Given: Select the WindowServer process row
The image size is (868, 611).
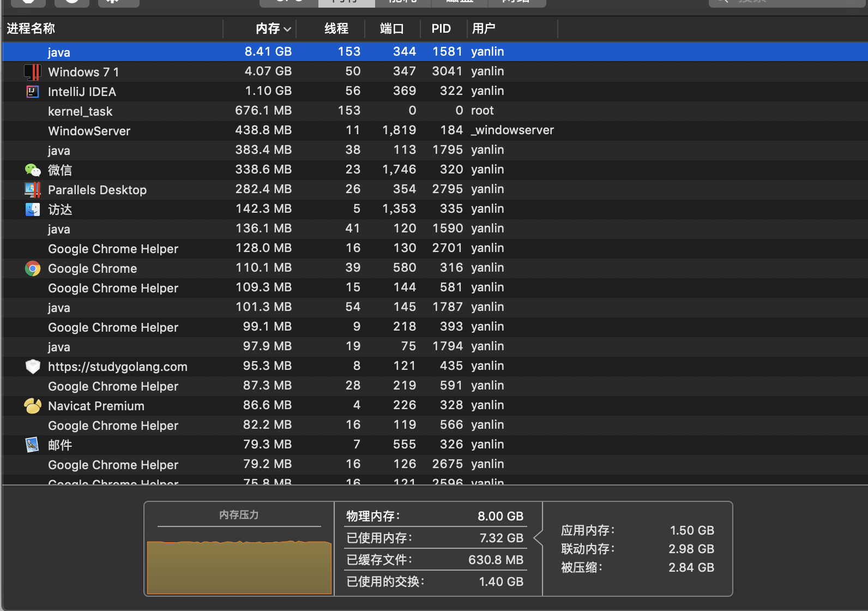Looking at the screenshot, I should [435, 130].
